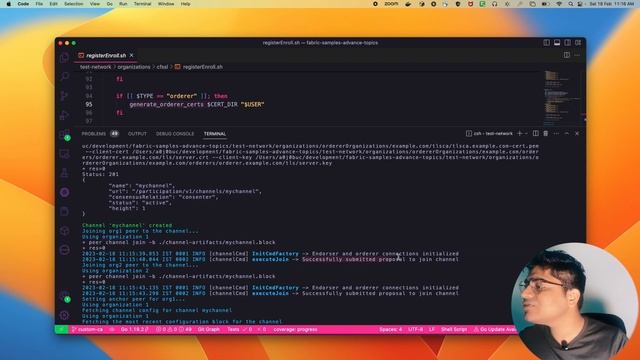
Task: Open terminal launch profile dropdown arrow
Action: click(x=526, y=133)
